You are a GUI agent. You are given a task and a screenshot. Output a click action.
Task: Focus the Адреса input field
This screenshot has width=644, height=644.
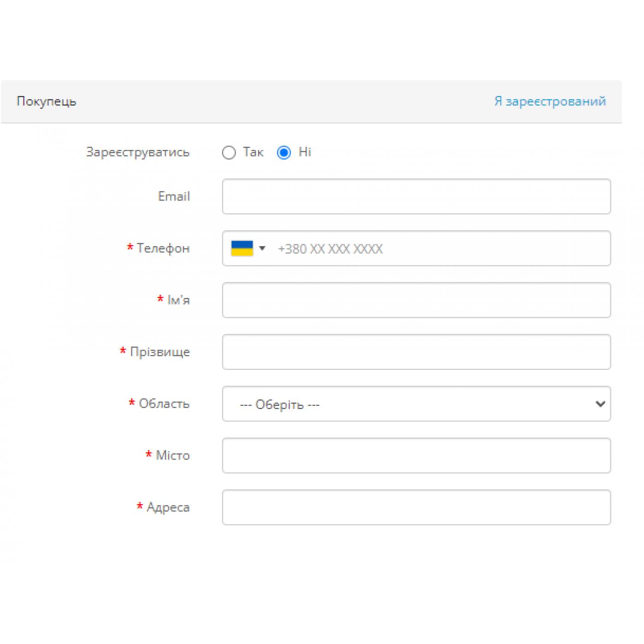click(416, 507)
